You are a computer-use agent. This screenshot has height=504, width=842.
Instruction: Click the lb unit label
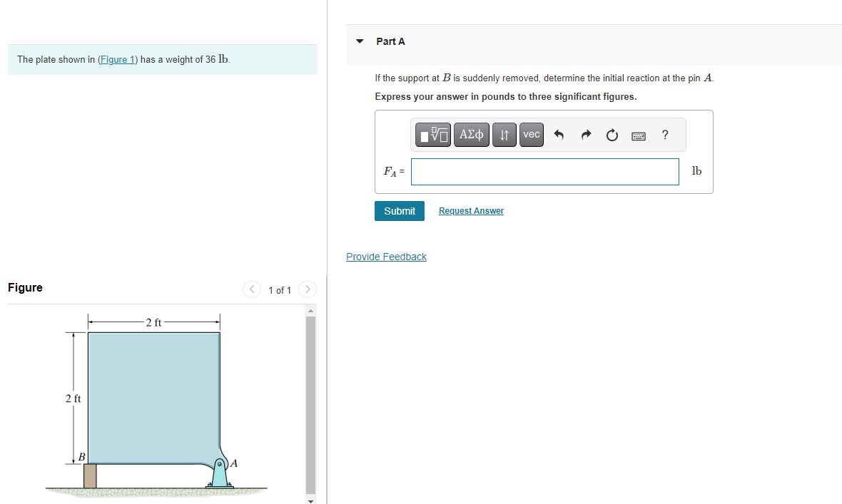click(696, 170)
